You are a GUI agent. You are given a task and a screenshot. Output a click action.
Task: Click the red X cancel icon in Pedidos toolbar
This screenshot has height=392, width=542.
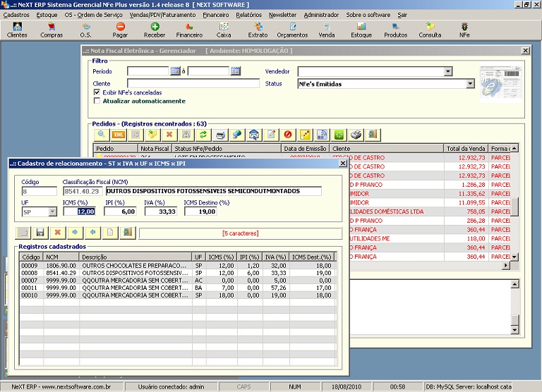pyautogui.click(x=169, y=135)
